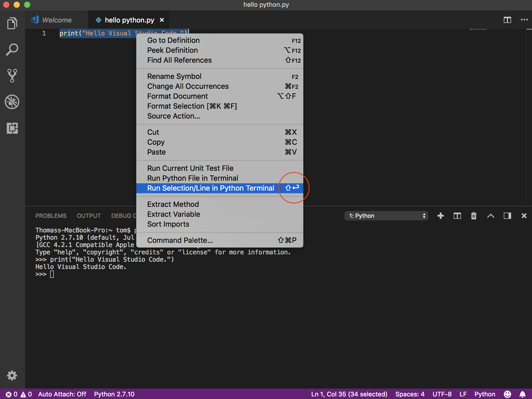Open the OUTPUT panel tab
The width and height of the screenshot is (532, 399).
89,216
